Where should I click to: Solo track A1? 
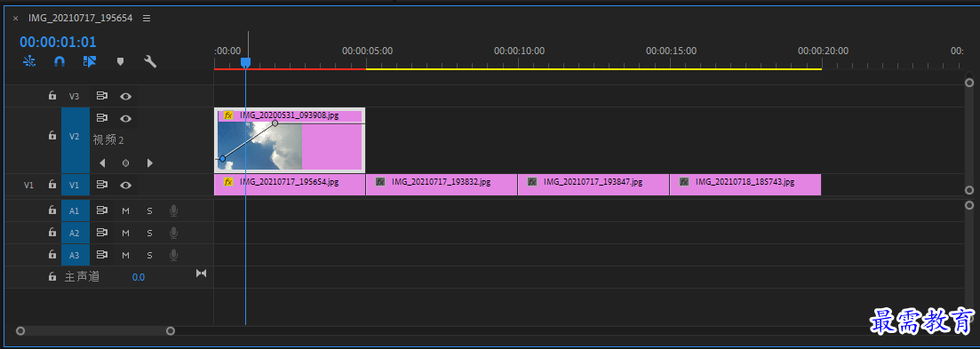click(x=149, y=211)
